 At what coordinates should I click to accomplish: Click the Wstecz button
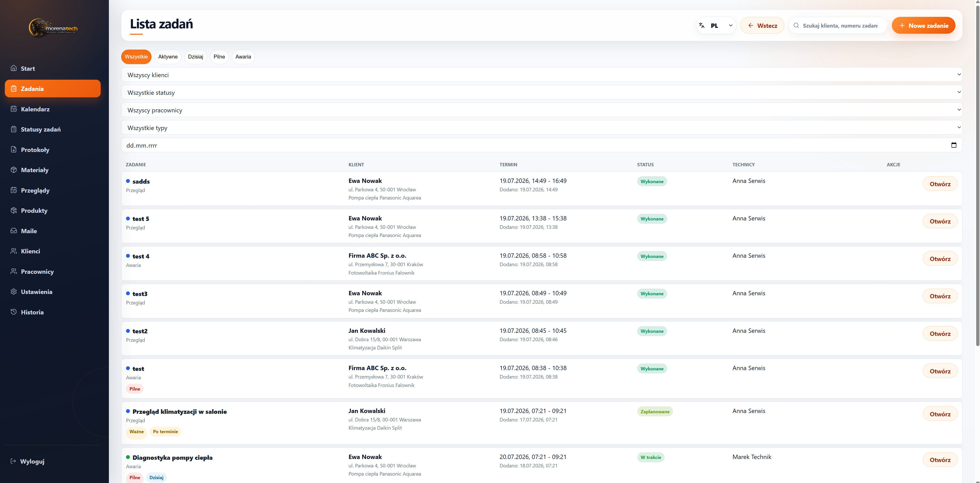coord(762,26)
